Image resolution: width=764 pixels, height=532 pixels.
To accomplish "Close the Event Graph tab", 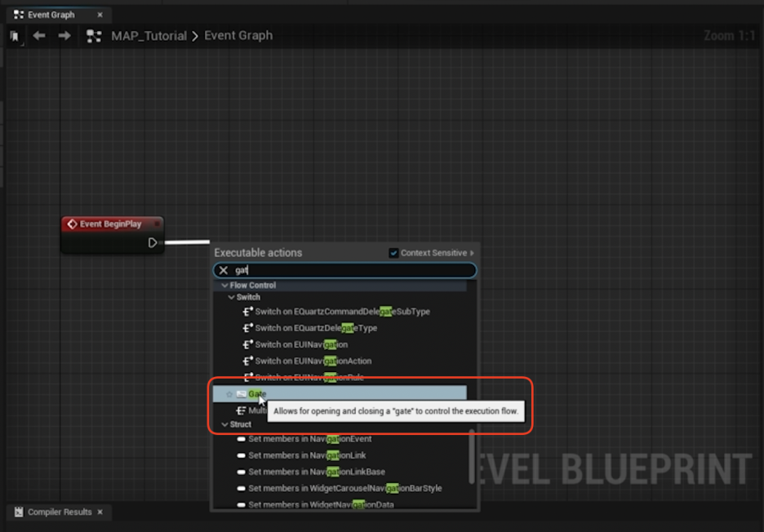I will click(100, 16).
